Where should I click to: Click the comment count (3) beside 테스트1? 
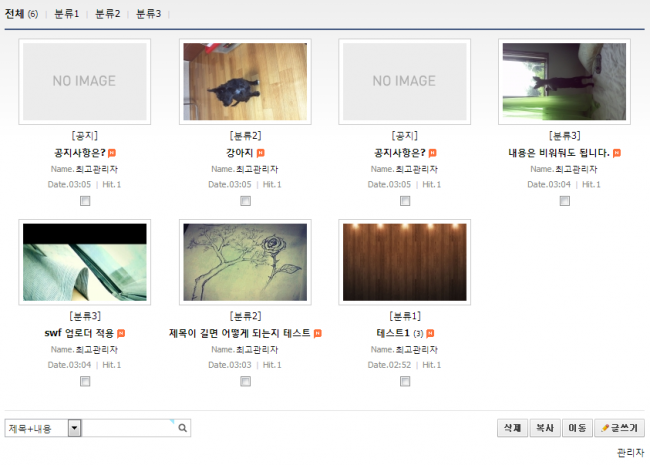click(418, 334)
